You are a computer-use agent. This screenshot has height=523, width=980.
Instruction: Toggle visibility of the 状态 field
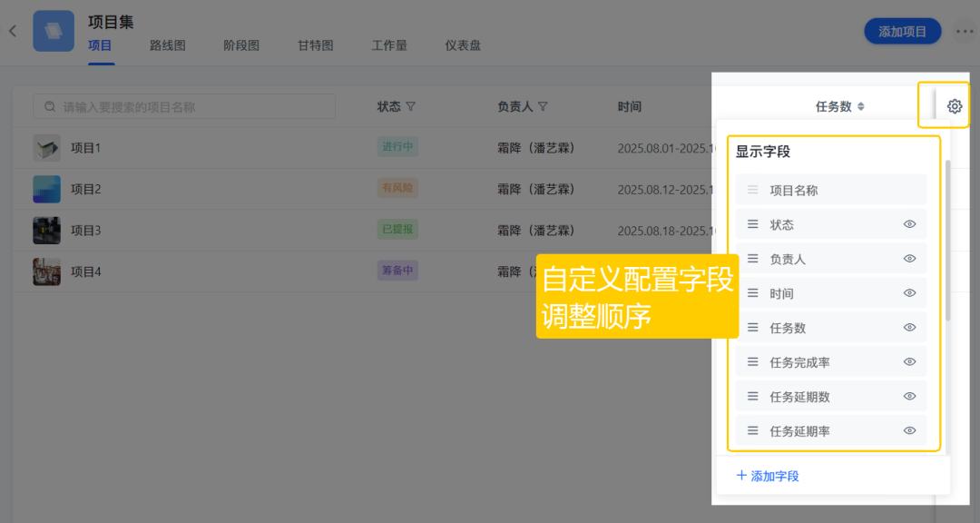coord(909,224)
